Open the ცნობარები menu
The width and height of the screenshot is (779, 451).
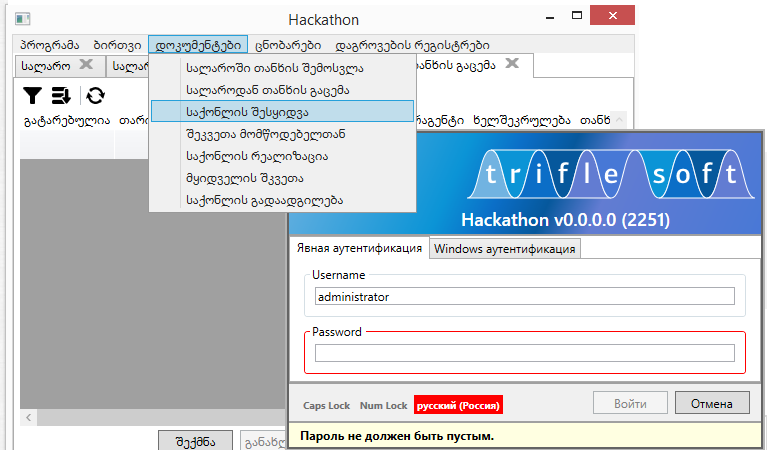click(288, 45)
